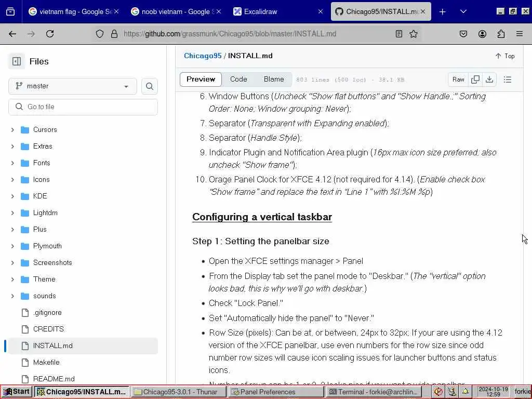This screenshot has height=399, width=532.
Task: Open the Screenshots folder
Action: (52, 262)
